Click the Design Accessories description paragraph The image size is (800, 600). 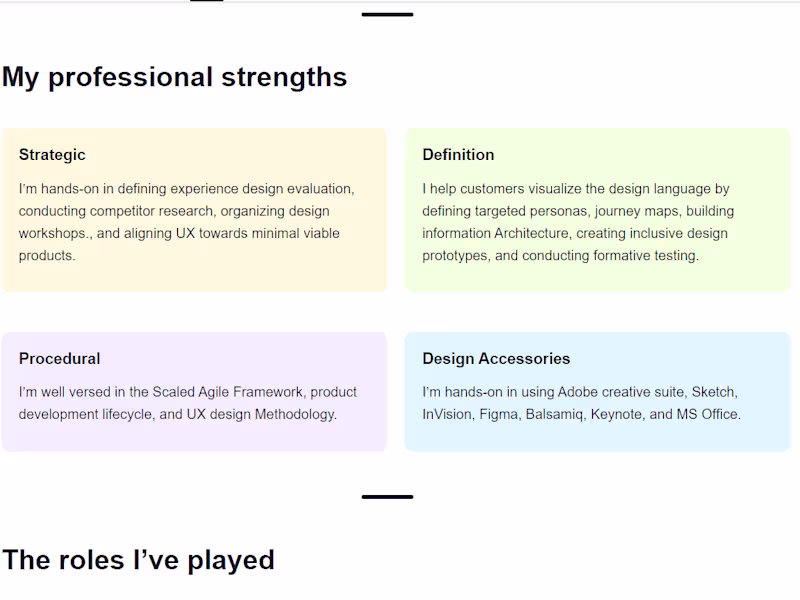(581, 403)
